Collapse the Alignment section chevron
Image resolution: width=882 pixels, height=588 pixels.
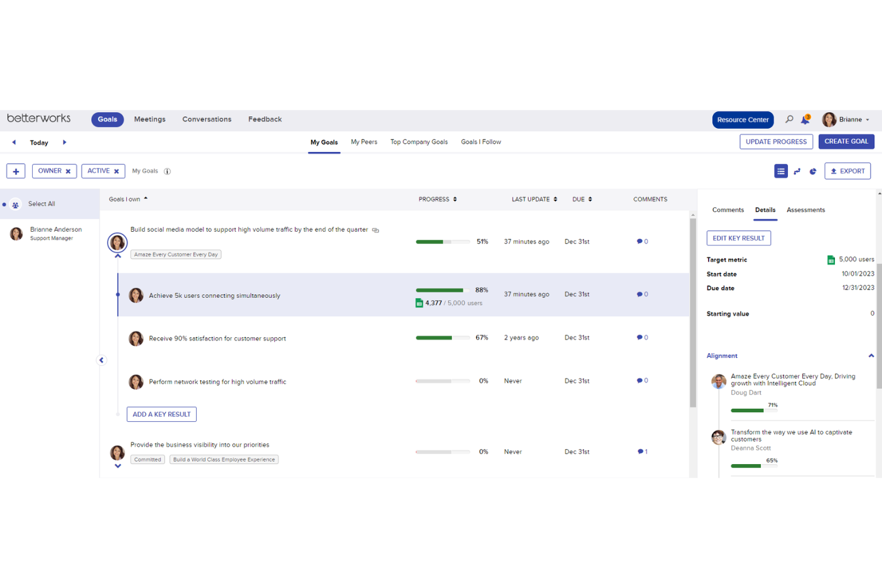[x=871, y=355]
